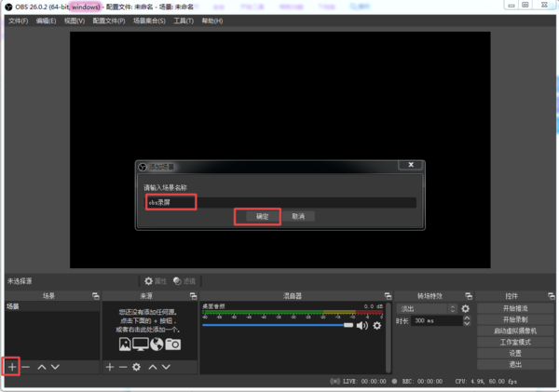Screen dimensions: 559x392
Task: Expand the scene transition type dropdown
Action: [x=426, y=308]
